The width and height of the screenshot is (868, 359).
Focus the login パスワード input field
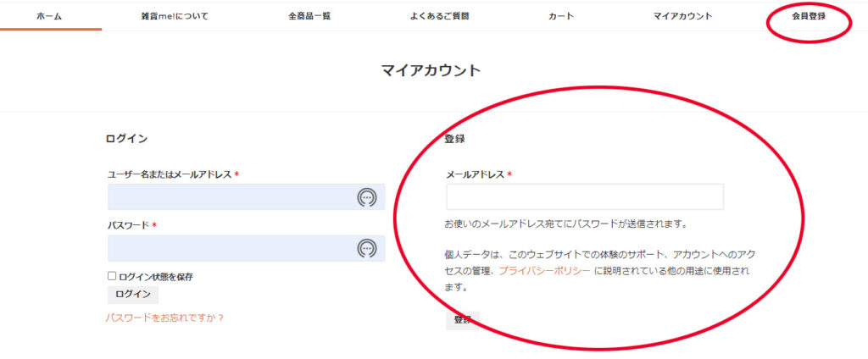pyautogui.click(x=229, y=248)
